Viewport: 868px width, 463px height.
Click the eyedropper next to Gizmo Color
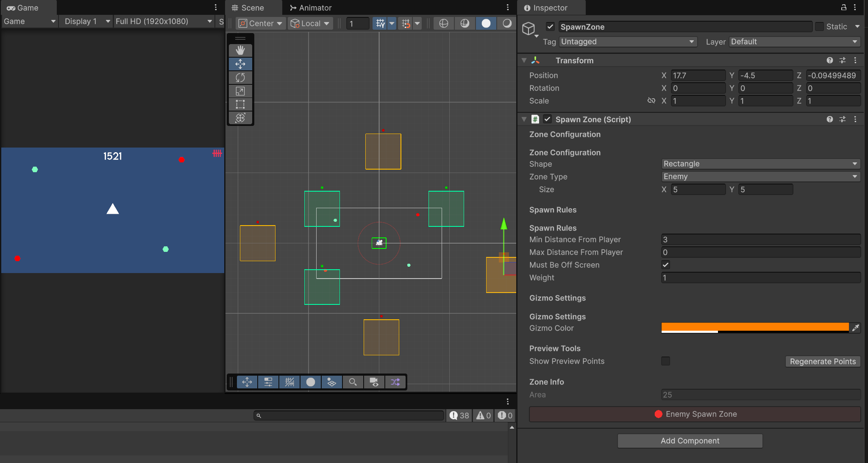[x=855, y=328]
